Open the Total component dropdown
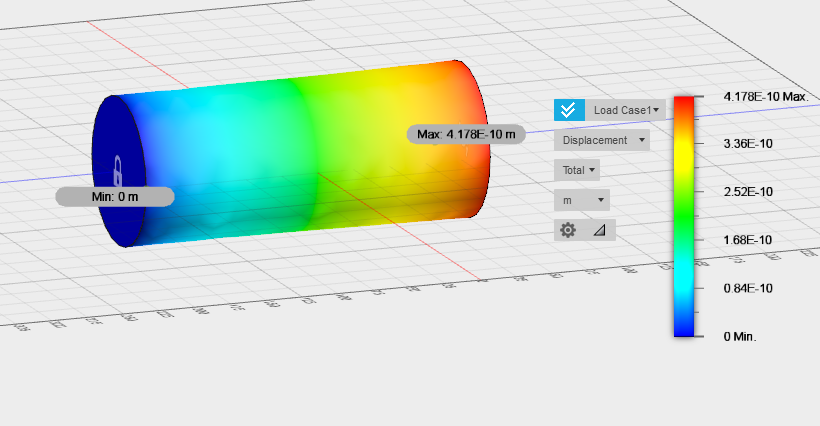The image size is (820, 426). coord(577,170)
